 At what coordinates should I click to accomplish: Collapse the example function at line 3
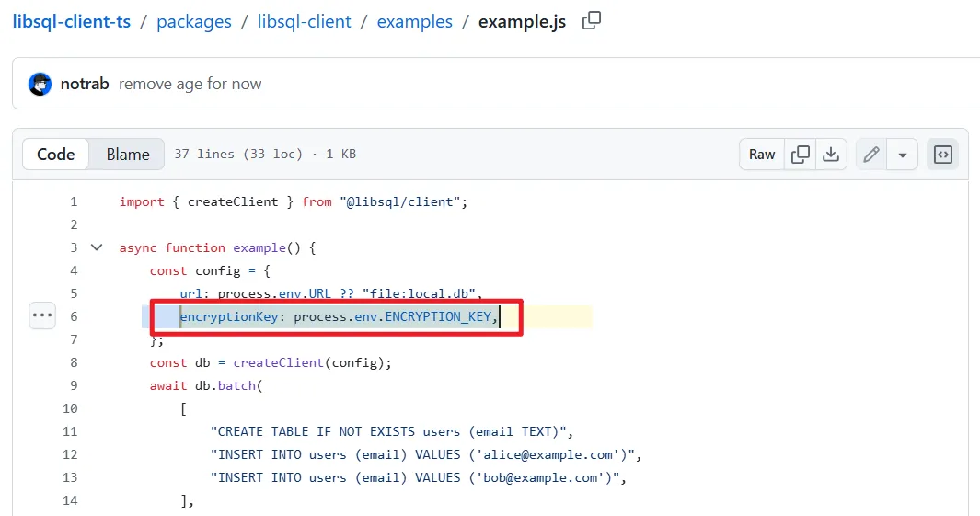97,247
